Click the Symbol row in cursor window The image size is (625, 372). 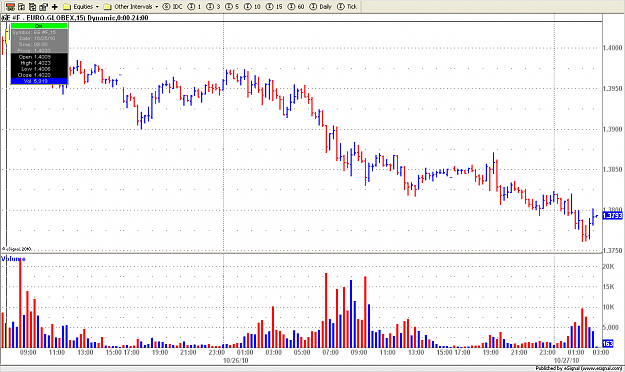pyautogui.click(x=39, y=32)
